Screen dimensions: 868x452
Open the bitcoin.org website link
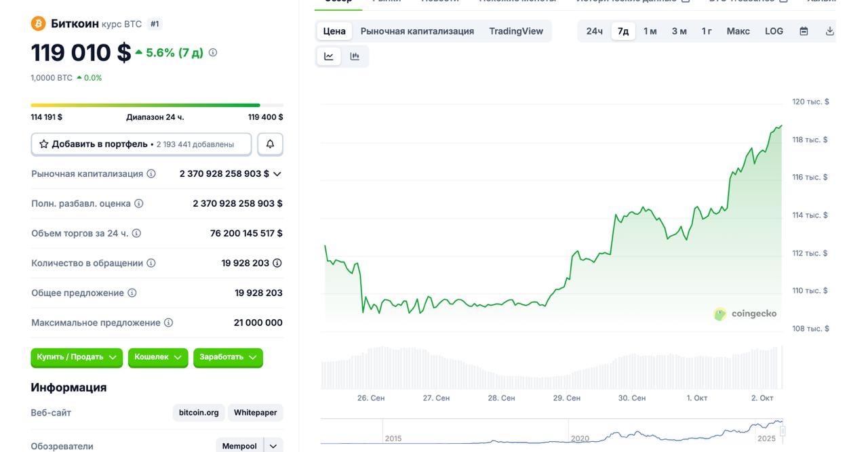pos(199,413)
